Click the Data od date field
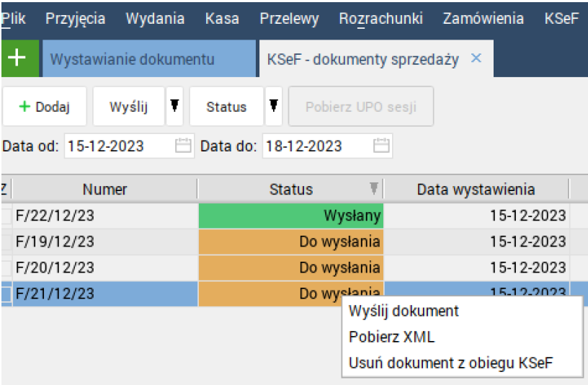The image size is (588, 385). [119, 146]
